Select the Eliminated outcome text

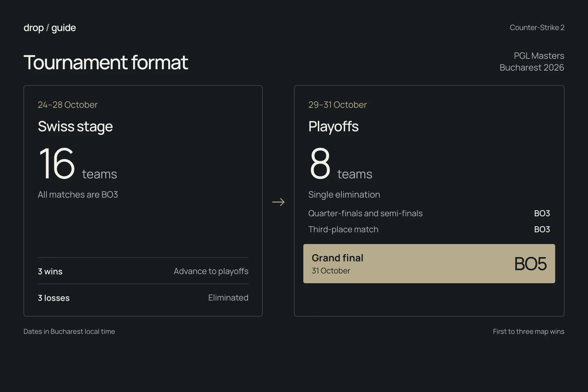tap(228, 298)
